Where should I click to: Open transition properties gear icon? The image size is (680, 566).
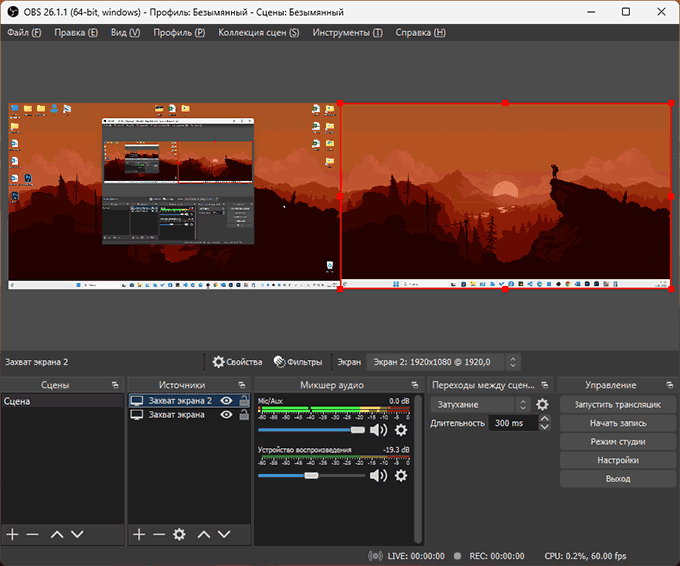point(542,405)
